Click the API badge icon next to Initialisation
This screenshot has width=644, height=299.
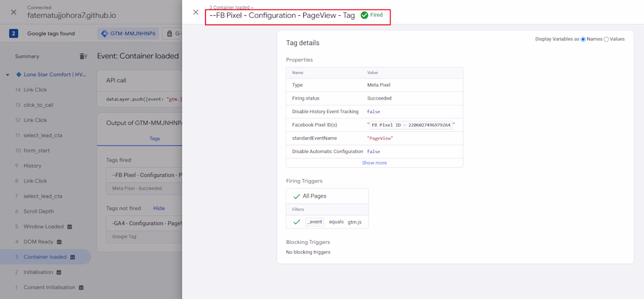[59, 272]
